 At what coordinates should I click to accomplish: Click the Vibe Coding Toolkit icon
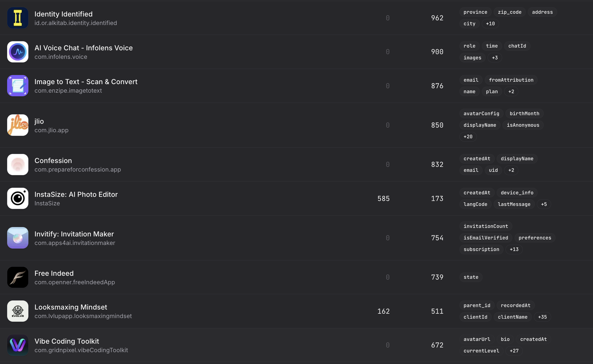(18, 345)
